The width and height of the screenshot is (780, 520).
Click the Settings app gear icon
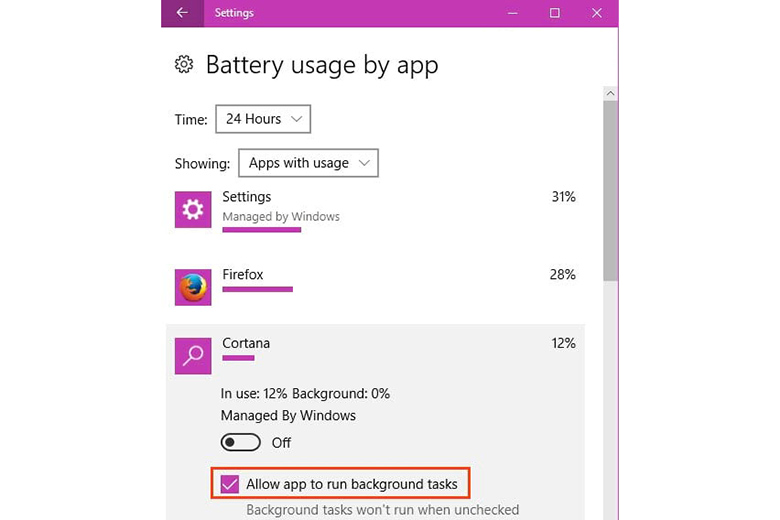(x=193, y=210)
